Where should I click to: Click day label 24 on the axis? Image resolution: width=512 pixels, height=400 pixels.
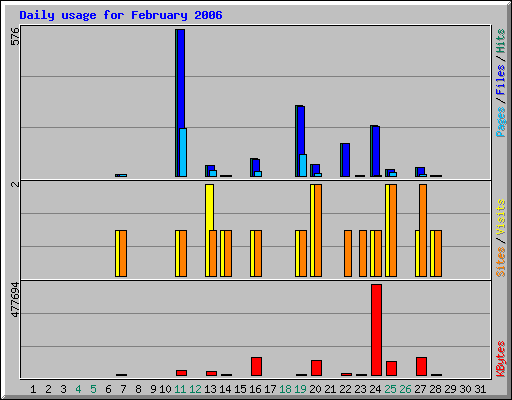375,389
